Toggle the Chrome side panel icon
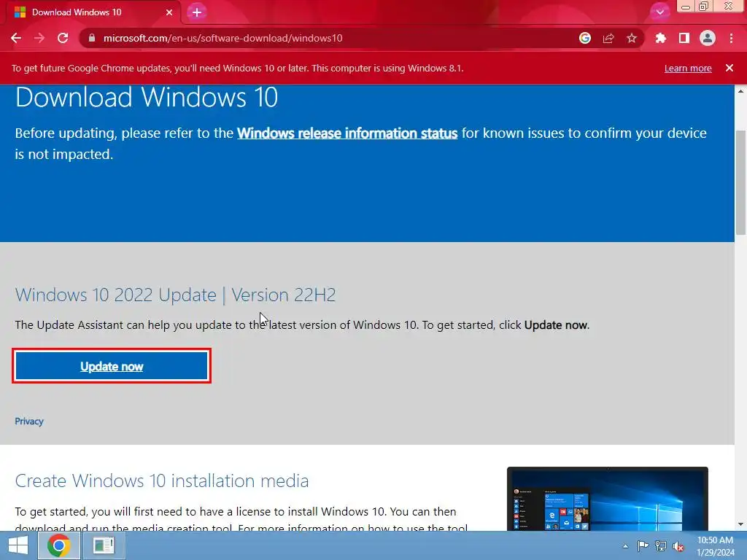The image size is (747, 560). pos(684,38)
